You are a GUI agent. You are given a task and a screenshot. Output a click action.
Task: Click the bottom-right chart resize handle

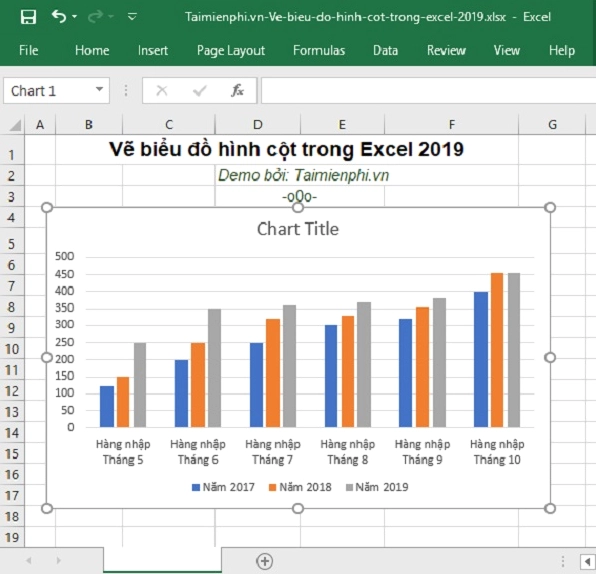click(550, 508)
